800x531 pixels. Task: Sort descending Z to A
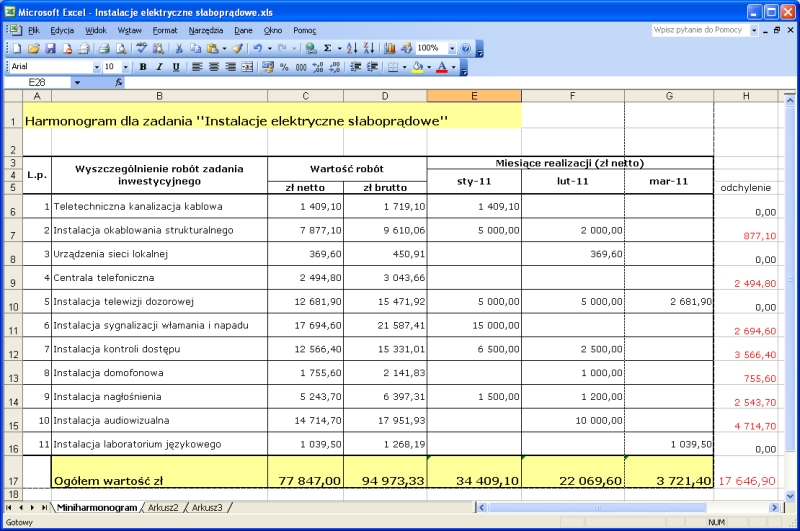pos(369,48)
